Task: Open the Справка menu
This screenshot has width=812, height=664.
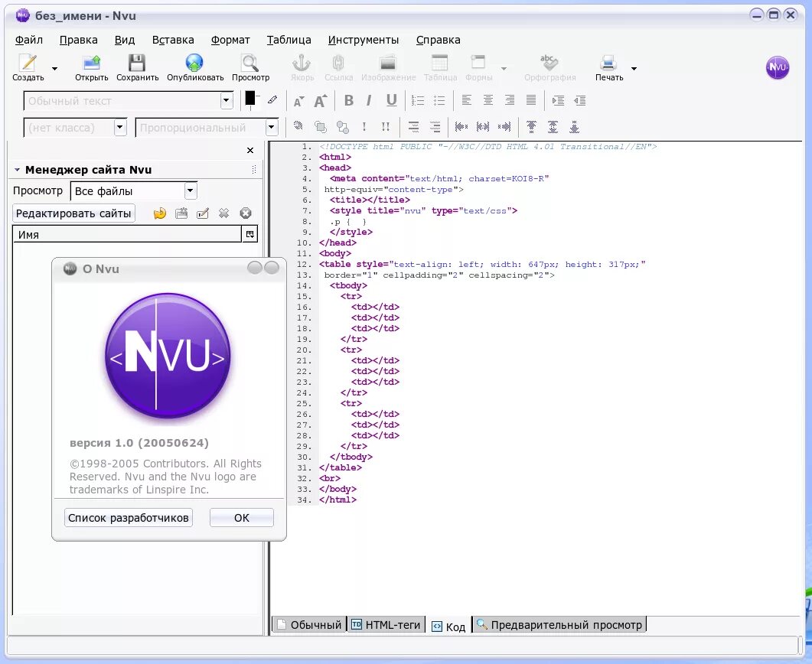Action: click(x=438, y=40)
